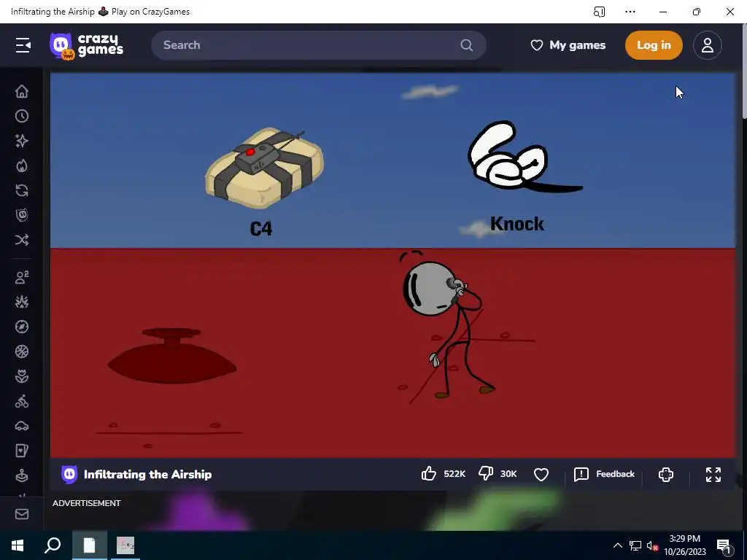Open the Feedback button
The width and height of the screenshot is (747, 560).
(604, 474)
